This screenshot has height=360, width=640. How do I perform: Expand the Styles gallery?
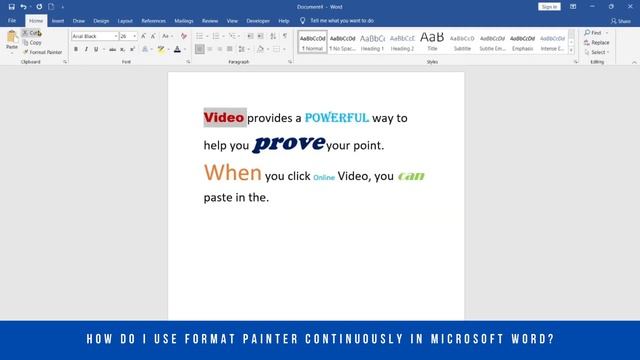pyautogui.click(x=571, y=51)
